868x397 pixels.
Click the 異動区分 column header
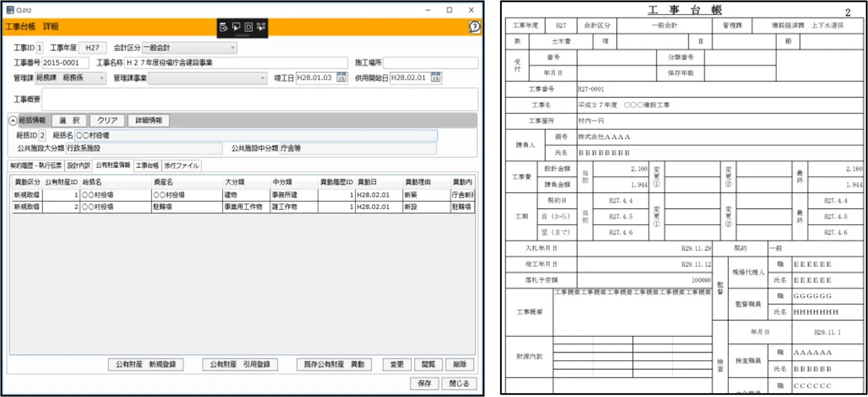tap(28, 182)
